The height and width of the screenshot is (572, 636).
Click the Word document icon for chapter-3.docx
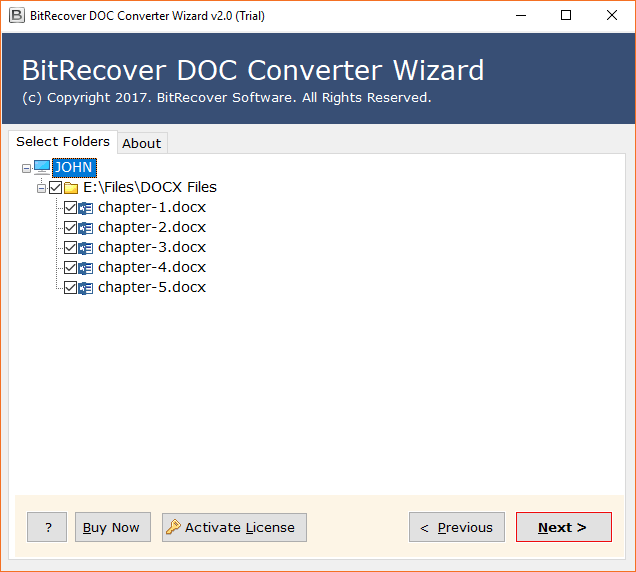(86, 248)
